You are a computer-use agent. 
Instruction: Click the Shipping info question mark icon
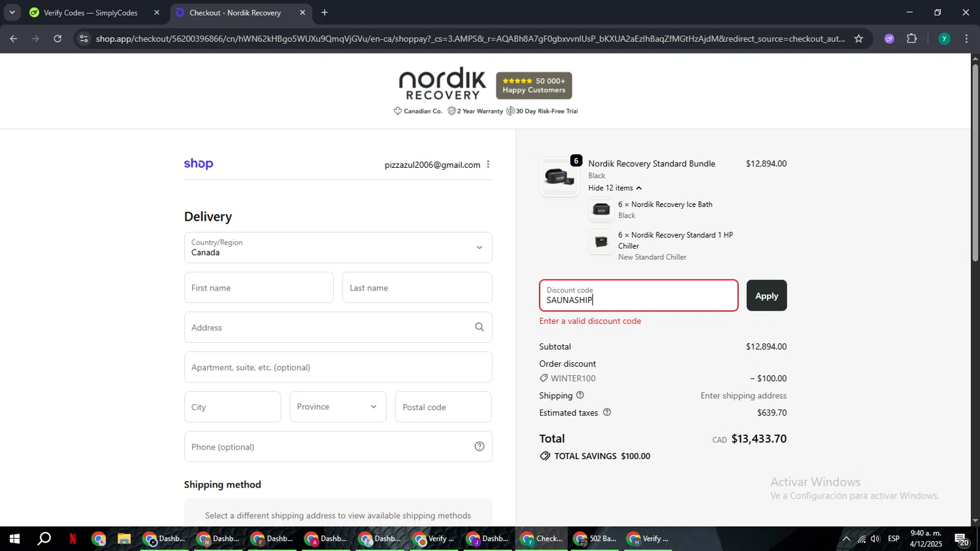[580, 395]
